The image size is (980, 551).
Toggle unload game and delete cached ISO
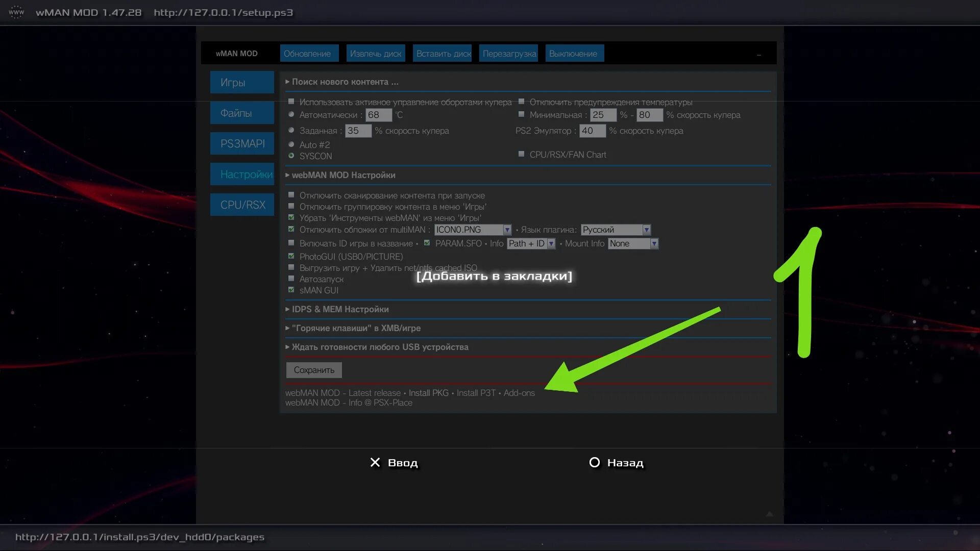(x=291, y=267)
